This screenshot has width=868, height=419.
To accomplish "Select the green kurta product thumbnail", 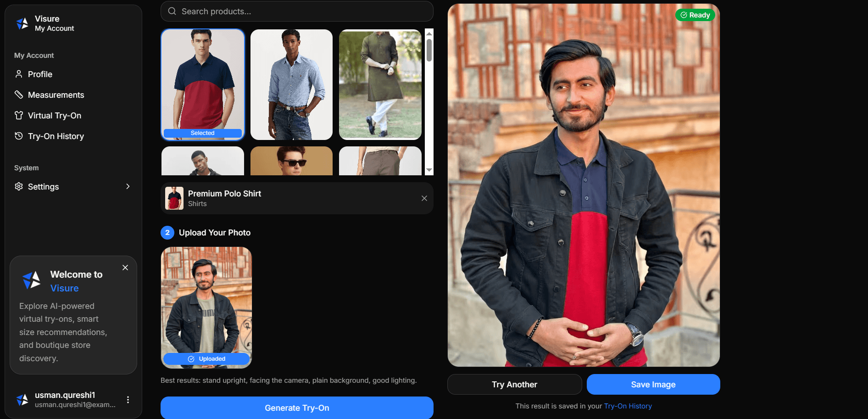I will [380, 84].
